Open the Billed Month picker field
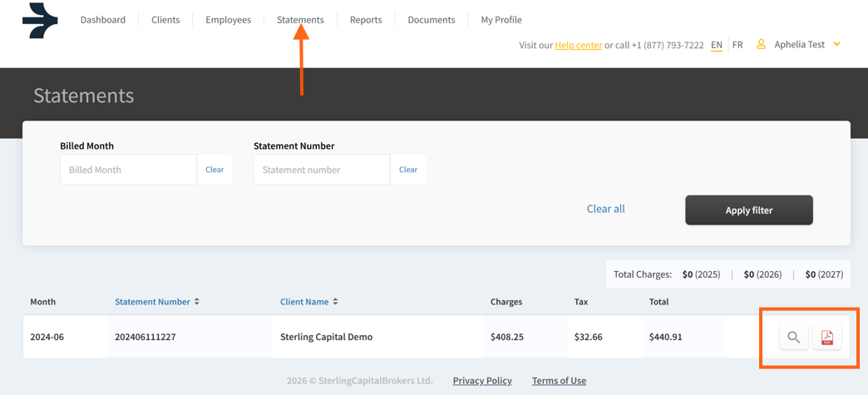The width and height of the screenshot is (868, 395). (128, 170)
